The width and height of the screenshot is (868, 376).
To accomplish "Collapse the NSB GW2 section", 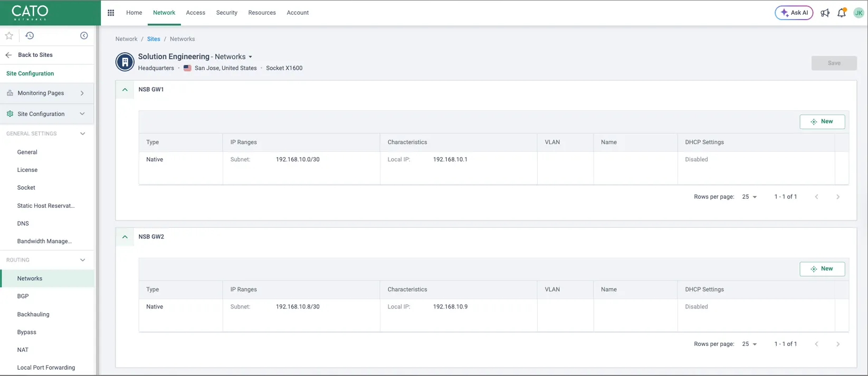I will click(125, 237).
